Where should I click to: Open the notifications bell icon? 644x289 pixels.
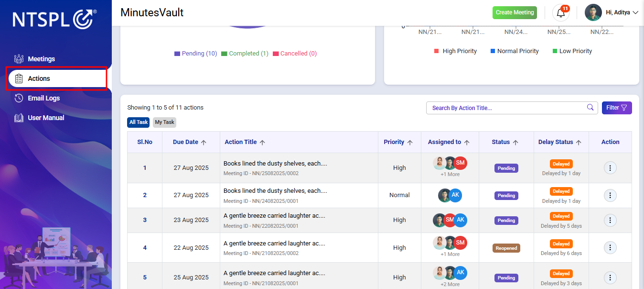(561, 13)
